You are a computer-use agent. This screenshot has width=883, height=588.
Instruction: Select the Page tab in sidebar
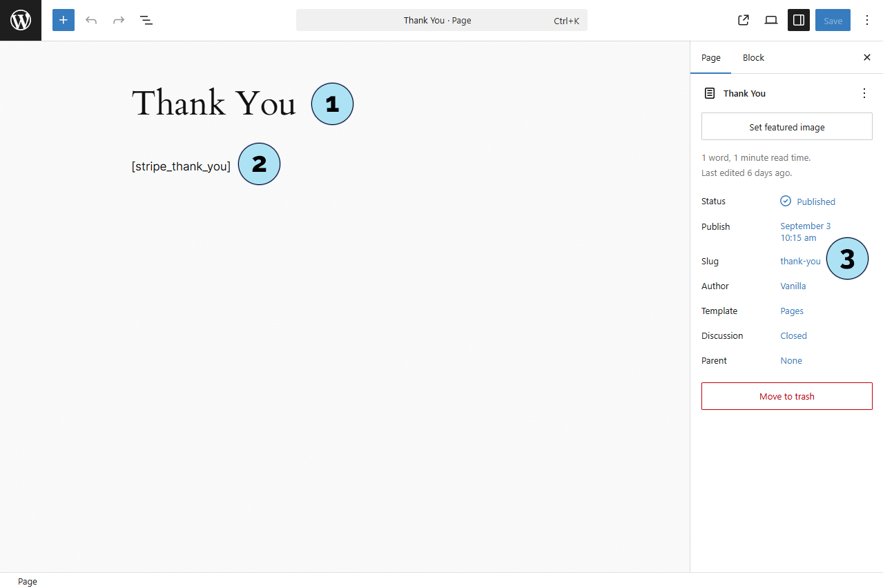[711, 57]
